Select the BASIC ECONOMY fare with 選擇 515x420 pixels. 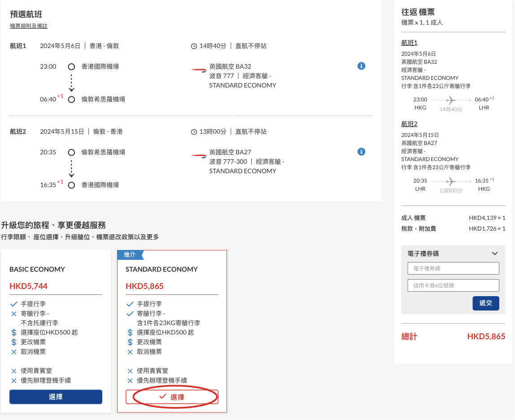[56, 397]
